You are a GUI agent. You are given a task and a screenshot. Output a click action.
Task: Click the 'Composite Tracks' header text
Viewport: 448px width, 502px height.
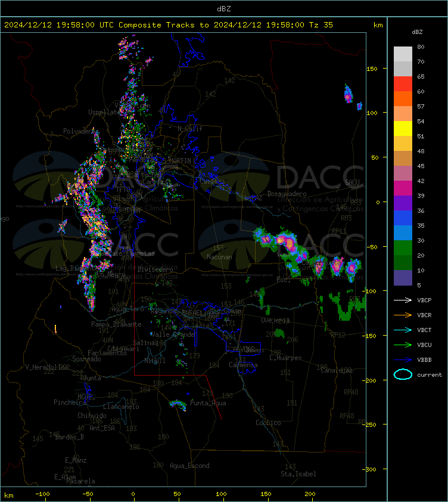(157, 25)
